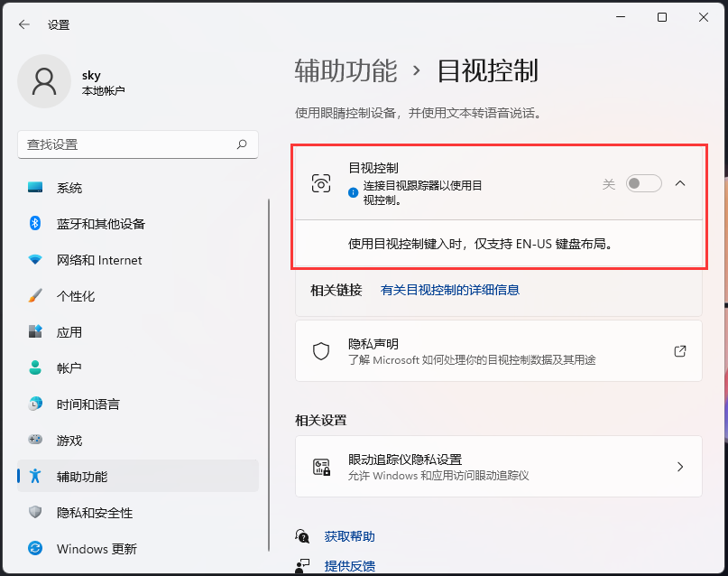The image size is (728, 576).
Task: Open 网络和 Internet settings category
Action: [x=99, y=260]
